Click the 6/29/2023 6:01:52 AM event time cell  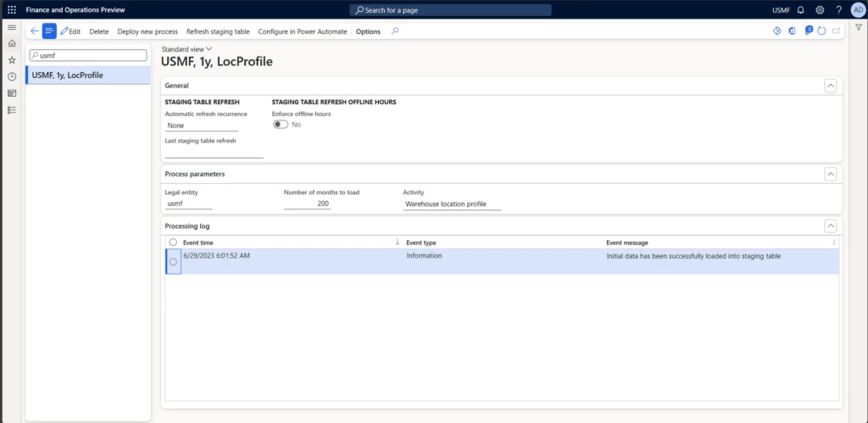click(x=216, y=256)
